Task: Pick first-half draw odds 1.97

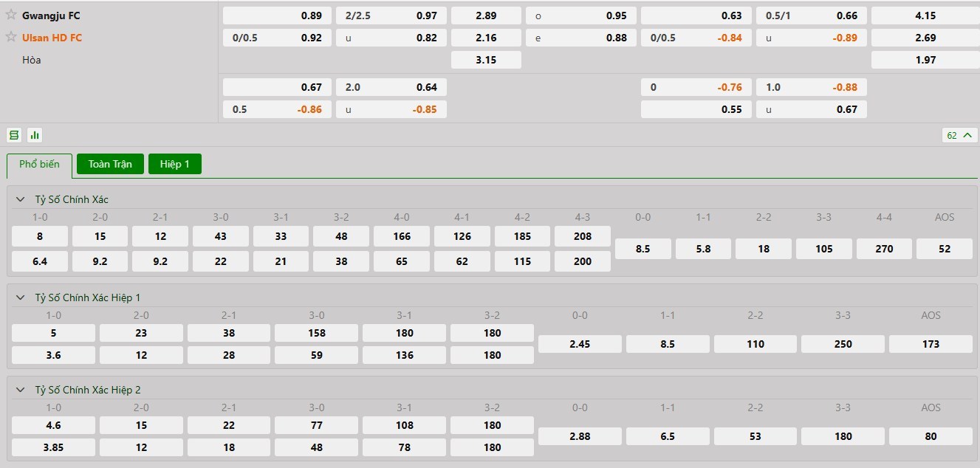Action: [925, 60]
